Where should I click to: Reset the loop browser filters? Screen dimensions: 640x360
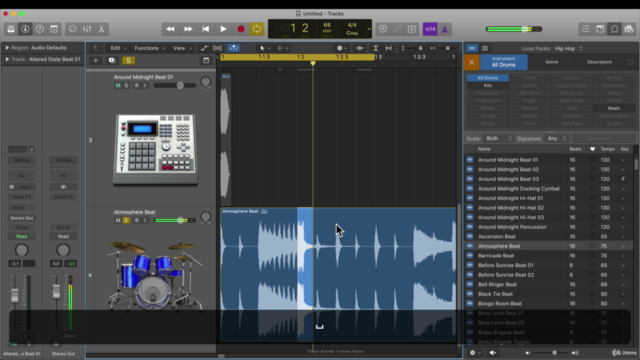pos(471,62)
